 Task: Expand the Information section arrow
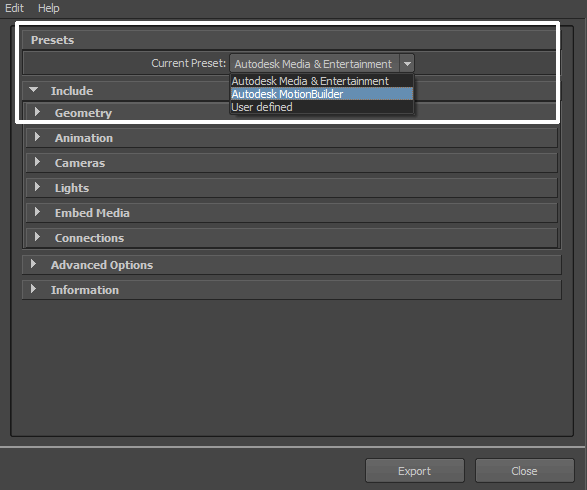(x=33, y=289)
